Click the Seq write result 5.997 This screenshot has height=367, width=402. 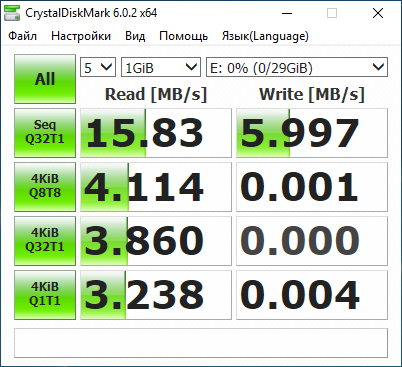click(312, 133)
